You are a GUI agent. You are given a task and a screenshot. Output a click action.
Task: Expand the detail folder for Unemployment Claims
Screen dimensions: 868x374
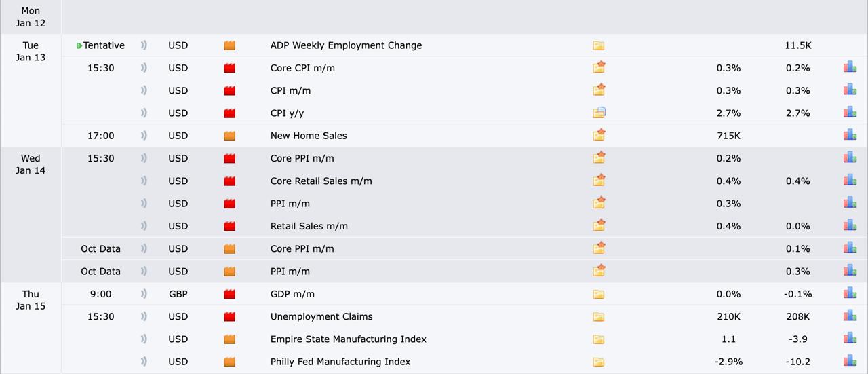pyautogui.click(x=598, y=316)
